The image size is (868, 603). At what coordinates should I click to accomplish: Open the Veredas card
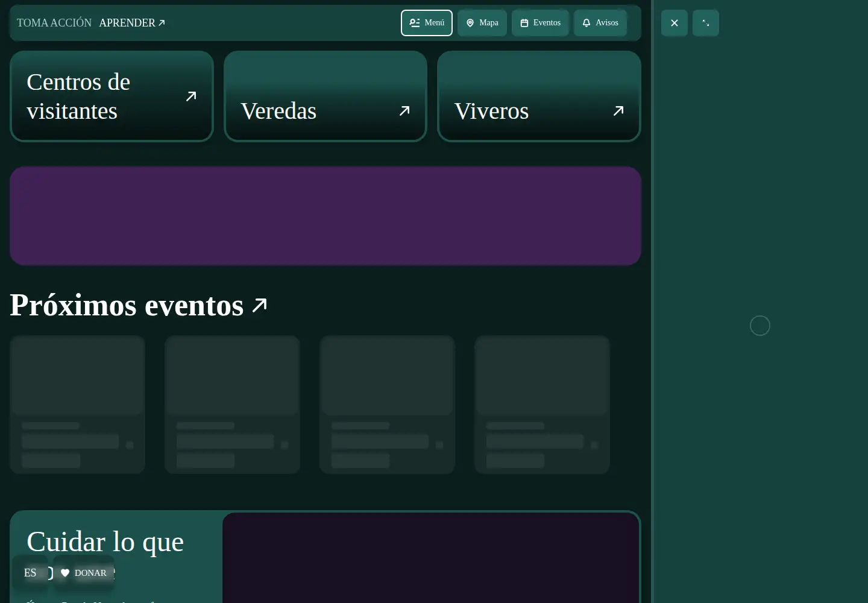click(325, 96)
